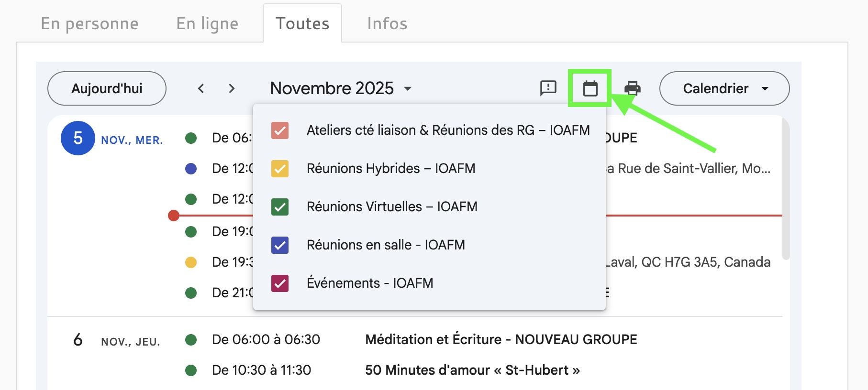Click green dot beside 10:30 à 11:30 event
Image resolution: width=868 pixels, height=390 pixels.
[x=191, y=370]
